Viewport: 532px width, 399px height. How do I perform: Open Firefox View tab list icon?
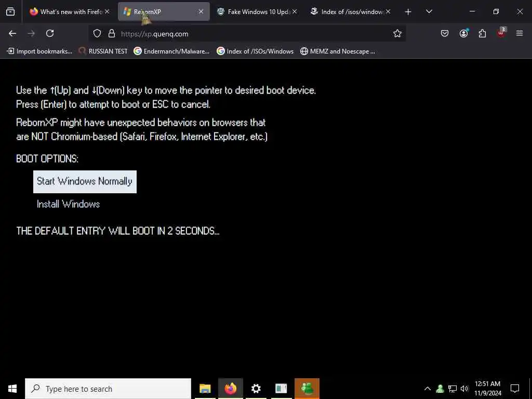(x=10, y=11)
